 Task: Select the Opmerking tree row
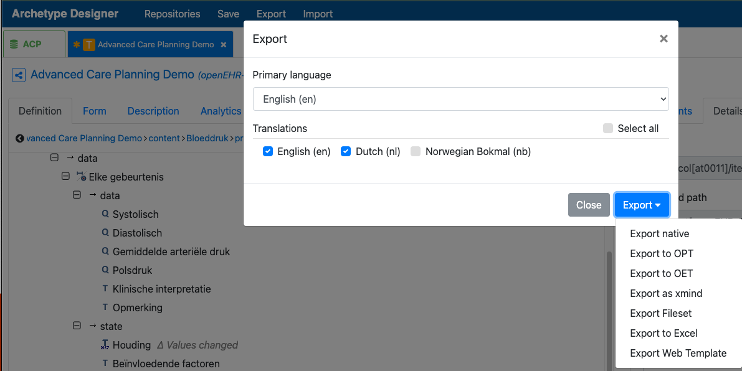click(x=137, y=307)
